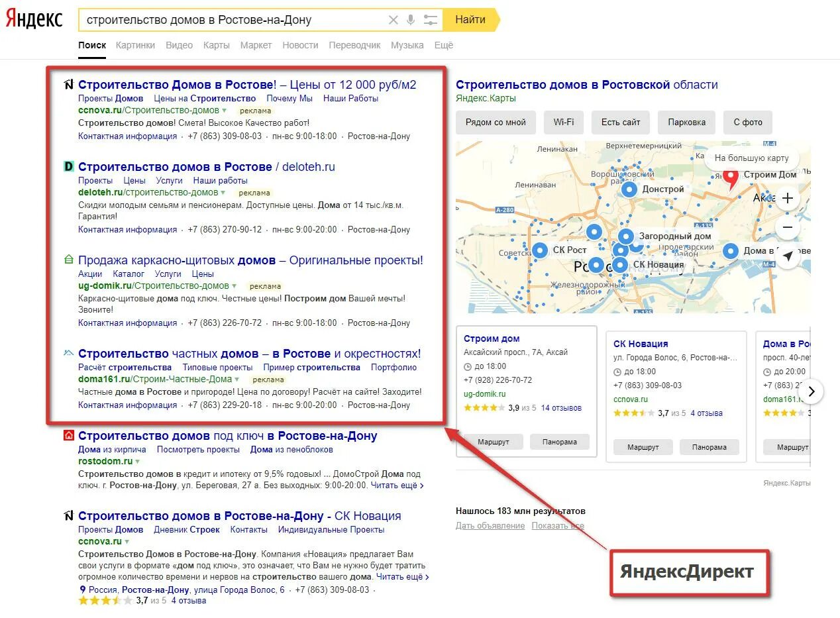
Task: Open the Музыка tab
Action: point(407,45)
